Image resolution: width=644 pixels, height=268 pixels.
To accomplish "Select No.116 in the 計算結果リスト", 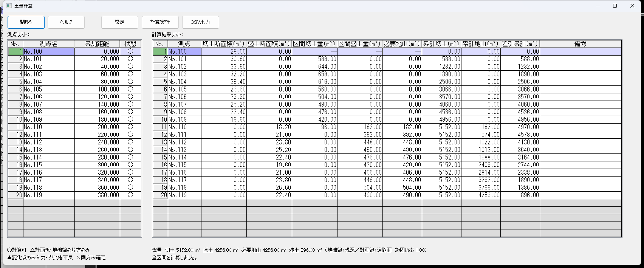I will (184, 172).
